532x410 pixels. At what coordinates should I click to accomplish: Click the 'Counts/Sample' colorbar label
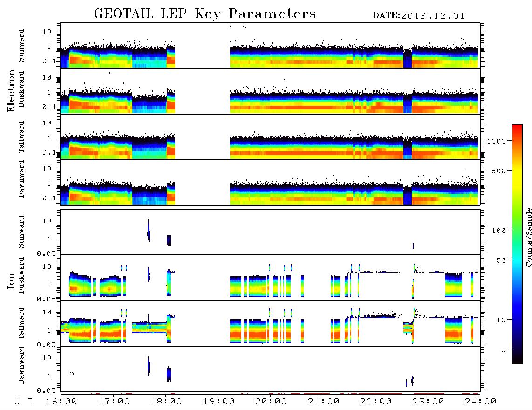529,237
